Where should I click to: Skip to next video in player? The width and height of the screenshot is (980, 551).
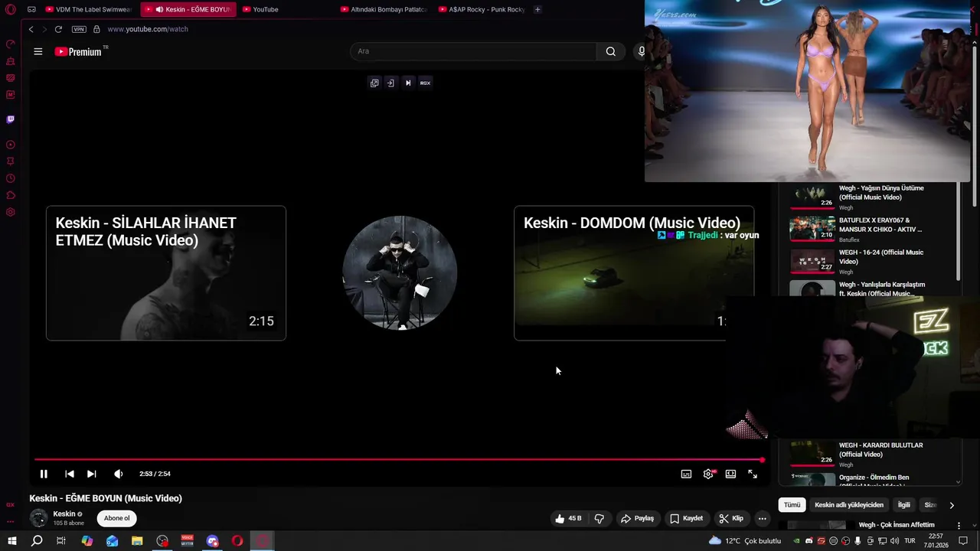pyautogui.click(x=91, y=474)
